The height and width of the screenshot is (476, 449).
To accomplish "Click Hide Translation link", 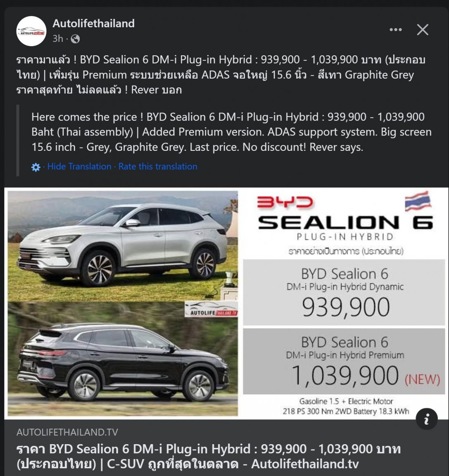I will (79, 167).
